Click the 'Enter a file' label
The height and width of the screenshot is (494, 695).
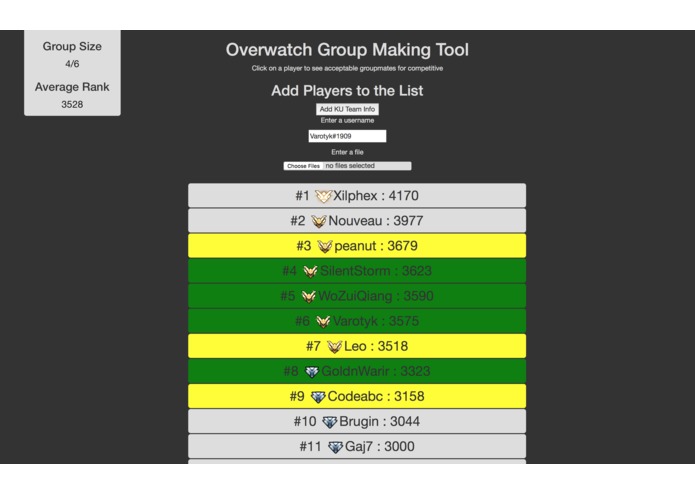coord(347,152)
